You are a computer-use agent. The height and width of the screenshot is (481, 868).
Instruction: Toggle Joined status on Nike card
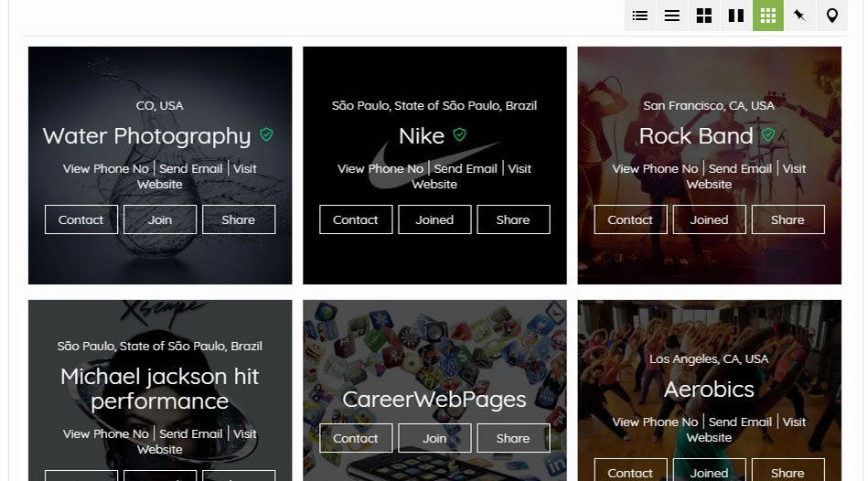point(434,219)
